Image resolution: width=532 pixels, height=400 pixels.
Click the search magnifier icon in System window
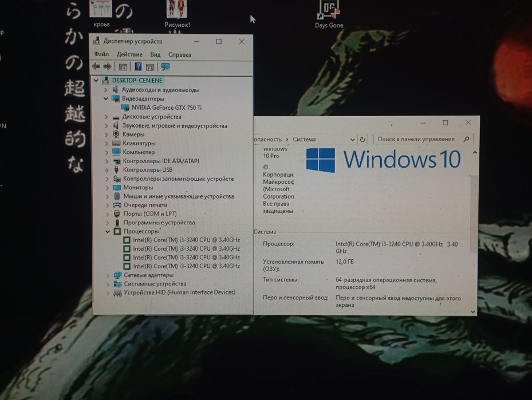click(467, 139)
